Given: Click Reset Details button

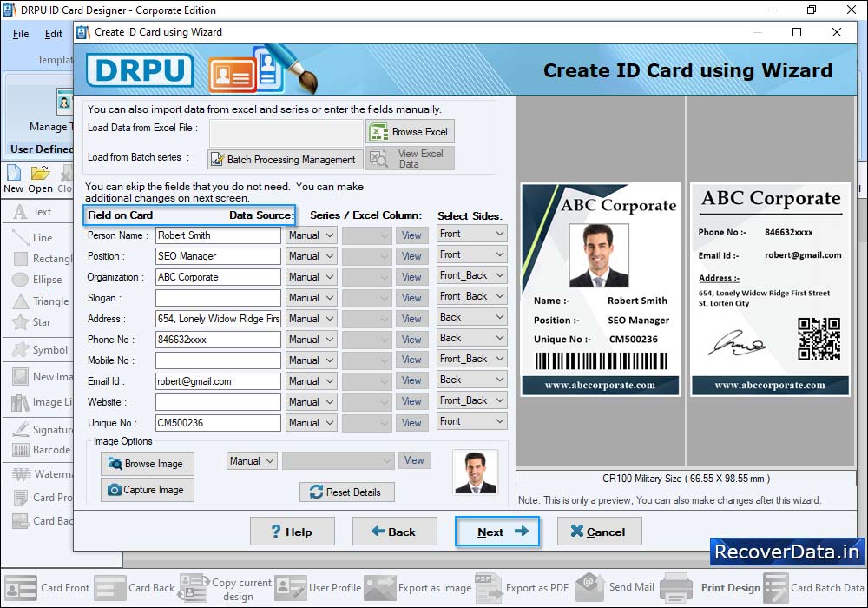Looking at the screenshot, I should 347,492.
